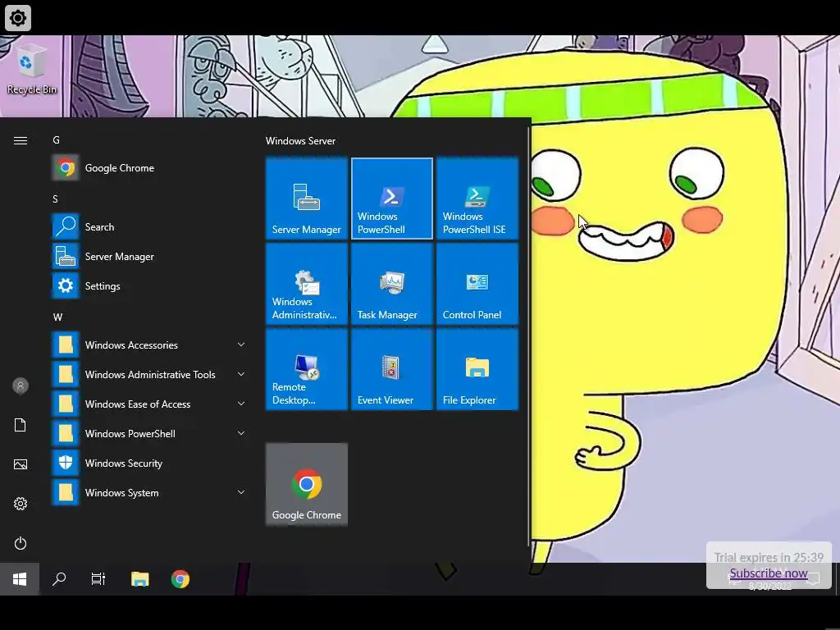Launch the Task Manager tile

(x=391, y=284)
